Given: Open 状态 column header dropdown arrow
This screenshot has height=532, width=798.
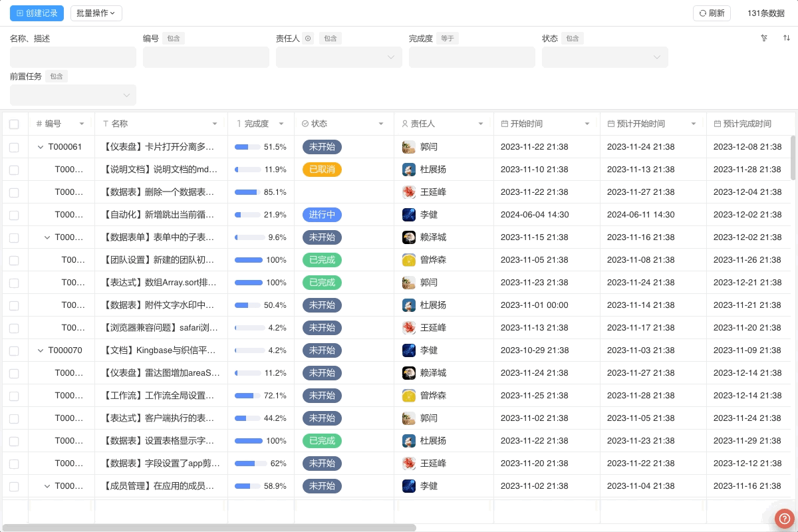Looking at the screenshot, I should (381, 124).
